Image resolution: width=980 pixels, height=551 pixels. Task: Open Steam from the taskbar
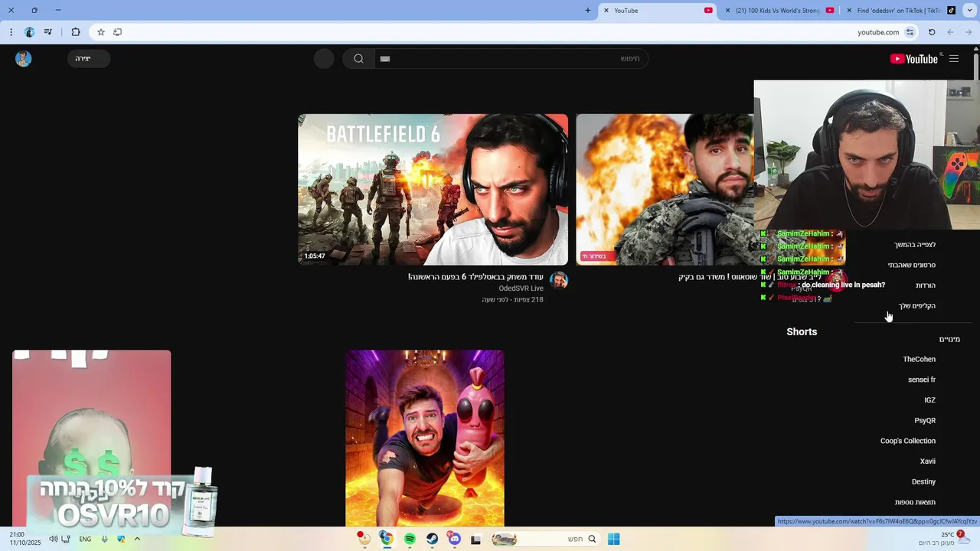(432, 540)
